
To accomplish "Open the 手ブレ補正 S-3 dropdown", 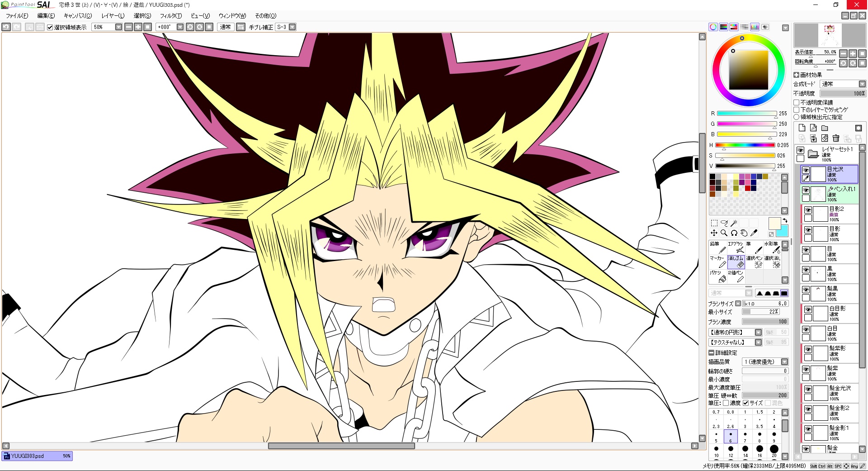I will click(x=292, y=27).
